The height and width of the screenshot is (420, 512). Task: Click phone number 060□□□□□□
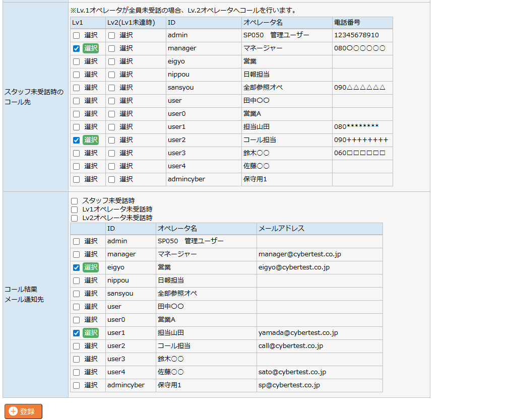pyautogui.click(x=359, y=153)
